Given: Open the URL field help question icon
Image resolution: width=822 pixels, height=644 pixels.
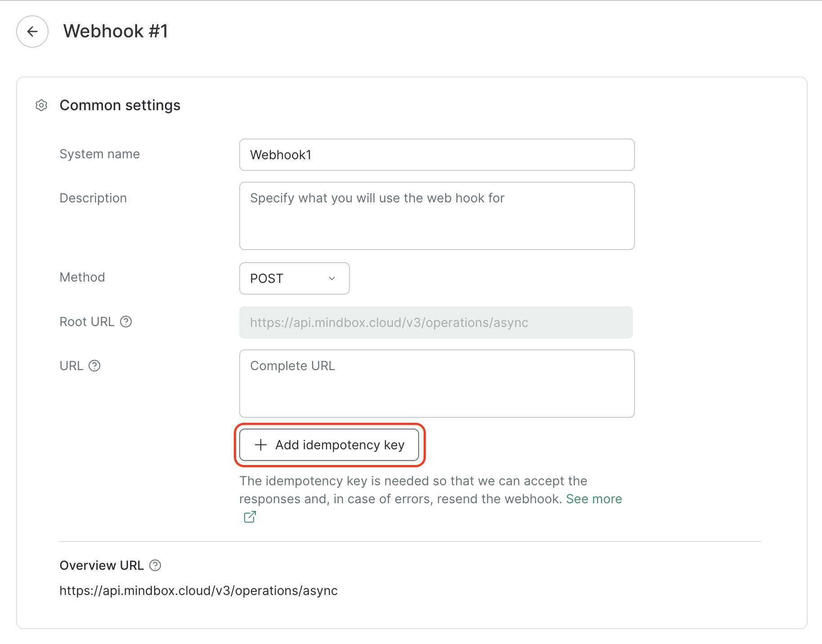Looking at the screenshot, I should [x=94, y=366].
